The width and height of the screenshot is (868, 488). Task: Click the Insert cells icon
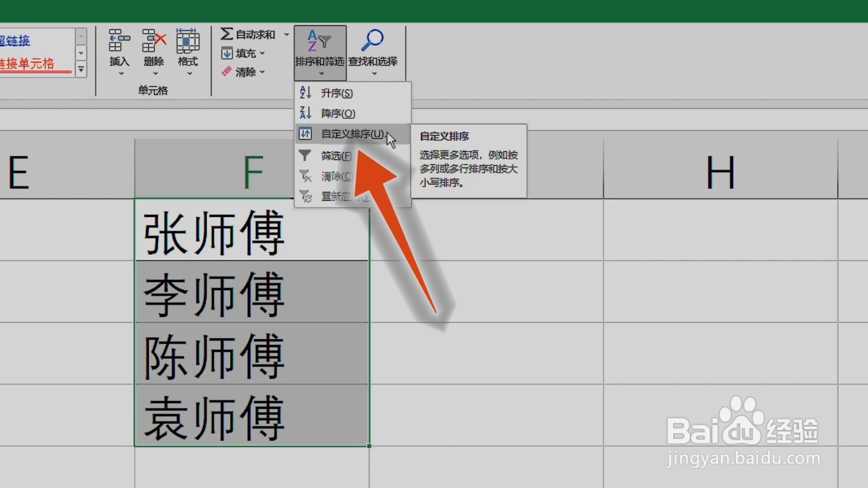119,41
